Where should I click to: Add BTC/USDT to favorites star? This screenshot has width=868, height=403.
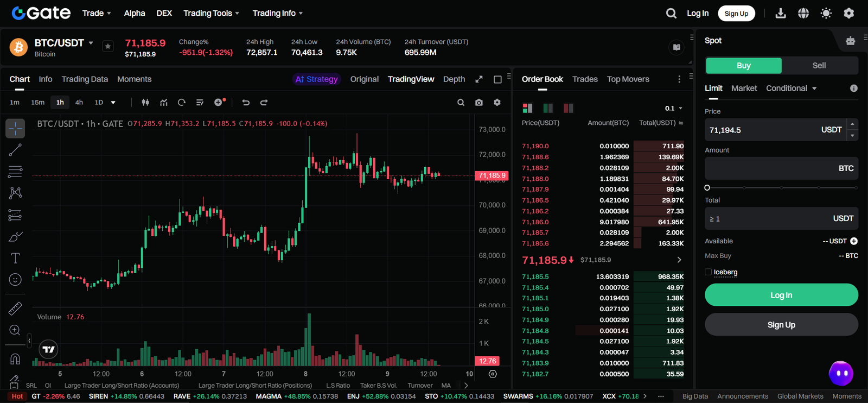pyautogui.click(x=108, y=47)
